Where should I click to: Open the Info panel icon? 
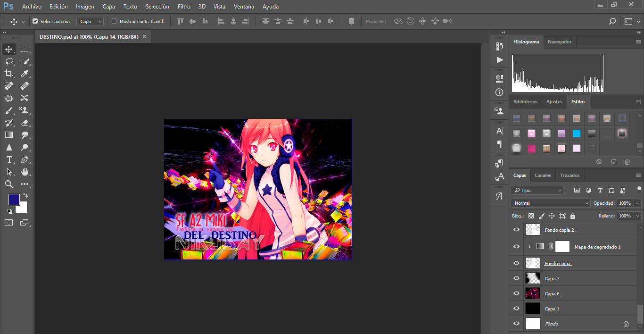(500, 92)
